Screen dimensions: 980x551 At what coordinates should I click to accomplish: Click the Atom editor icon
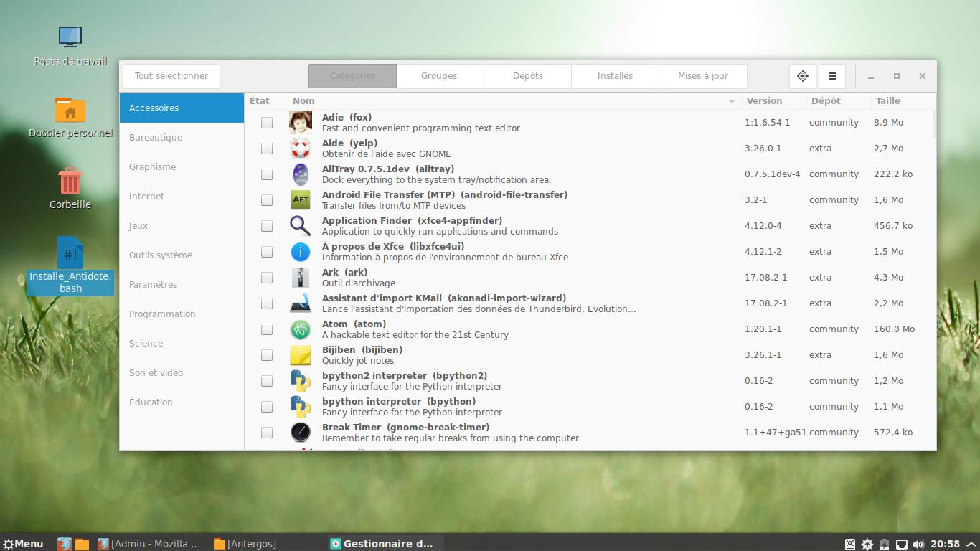tap(300, 329)
